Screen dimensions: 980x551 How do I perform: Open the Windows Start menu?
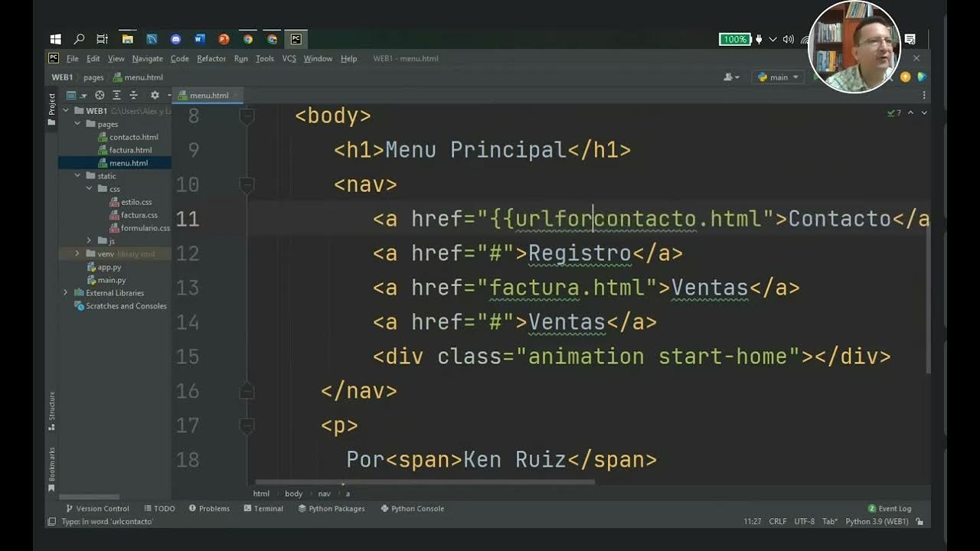pyautogui.click(x=55, y=39)
